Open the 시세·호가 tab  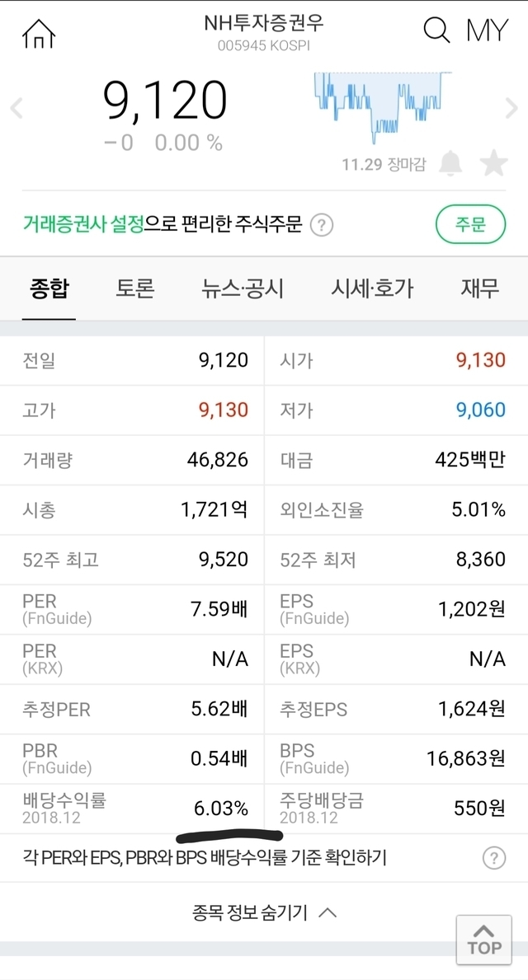click(x=372, y=288)
